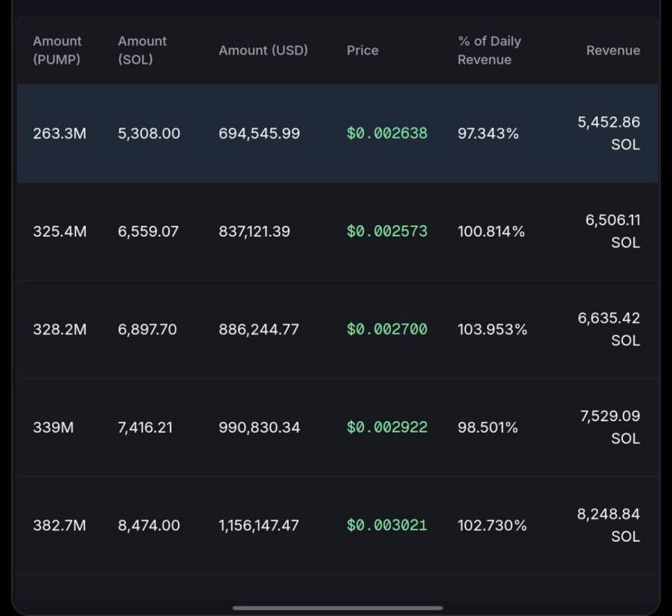Click the Revenue column header
The height and width of the screenshot is (616, 672).
[612, 51]
